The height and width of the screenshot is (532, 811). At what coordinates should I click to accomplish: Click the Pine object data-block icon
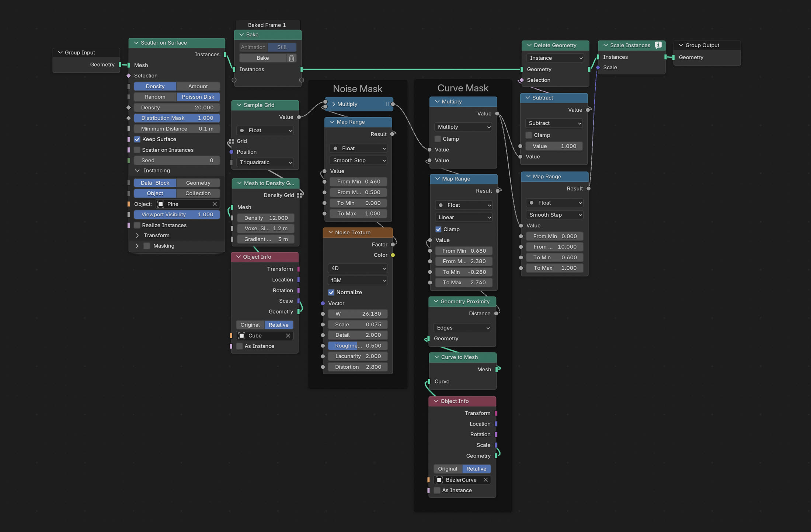point(161,204)
